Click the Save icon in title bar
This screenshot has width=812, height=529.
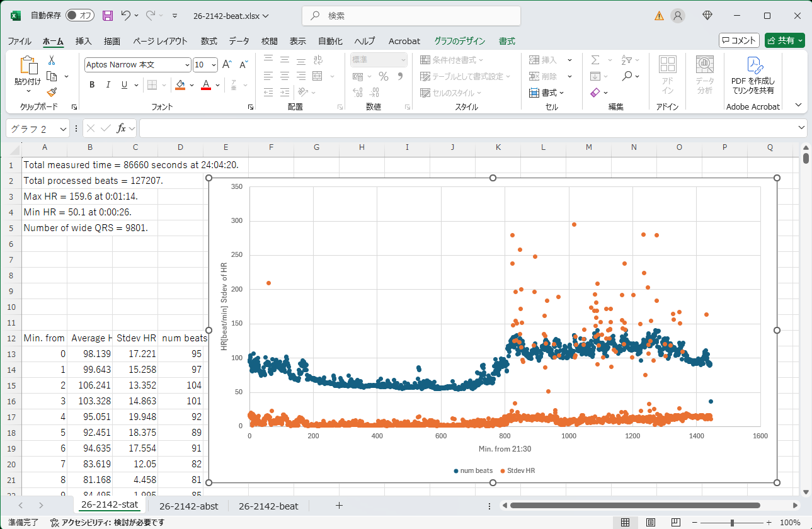pyautogui.click(x=108, y=16)
